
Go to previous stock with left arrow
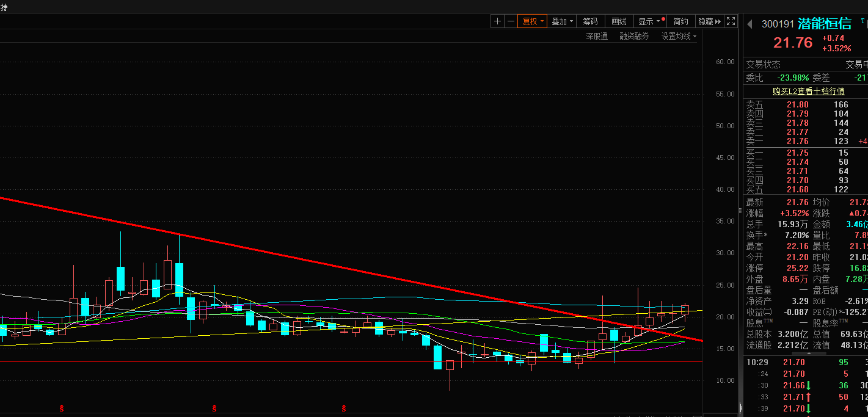click(750, 24)
